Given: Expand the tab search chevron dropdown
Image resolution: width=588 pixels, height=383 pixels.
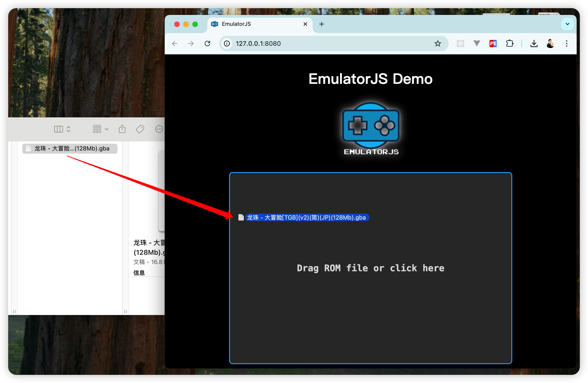Looking at the screenshot, I should tap(567, 24).
